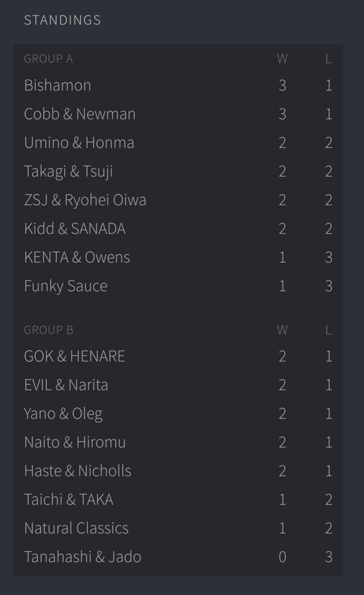The width and height of the screenshot is (364, 595).
Task: Open the Funky Sauce team row
Action: [x=178, y=286]
